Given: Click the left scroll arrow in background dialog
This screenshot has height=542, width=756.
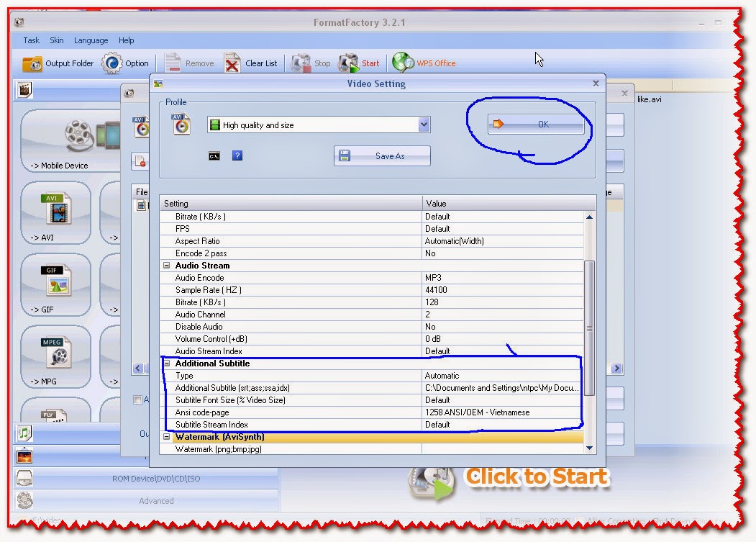Looking at the screenshot, I should tap(138, 369).
